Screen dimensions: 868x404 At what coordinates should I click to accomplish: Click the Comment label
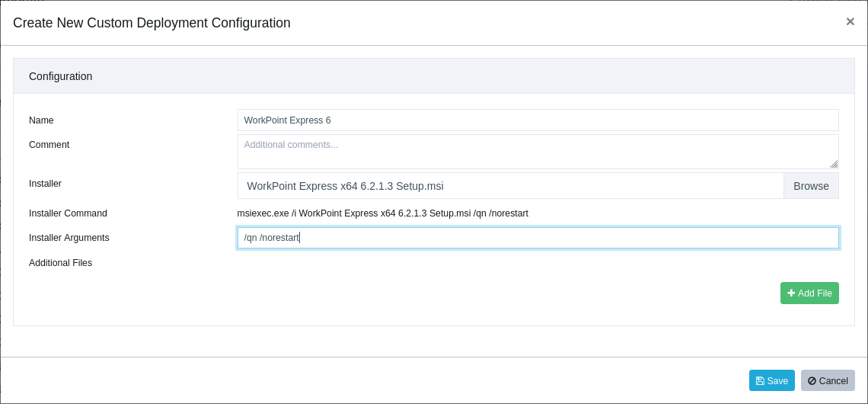coord(49,145)
